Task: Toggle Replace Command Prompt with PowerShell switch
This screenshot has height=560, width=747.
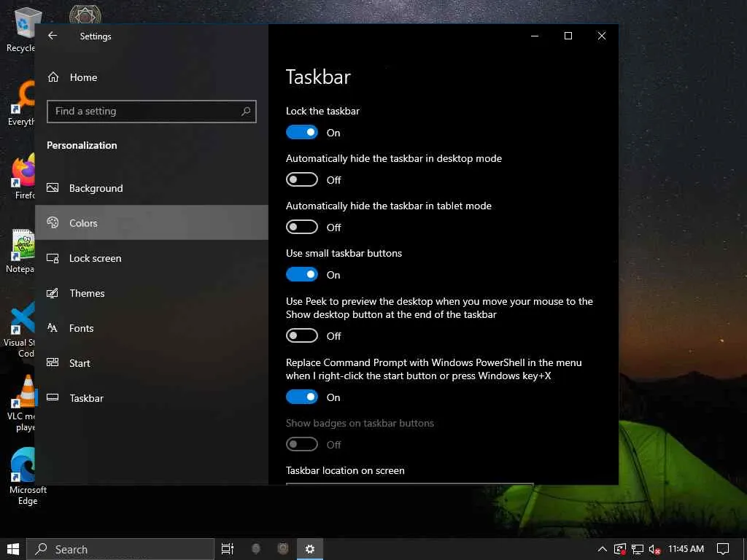Action: (x=301, y=397)
